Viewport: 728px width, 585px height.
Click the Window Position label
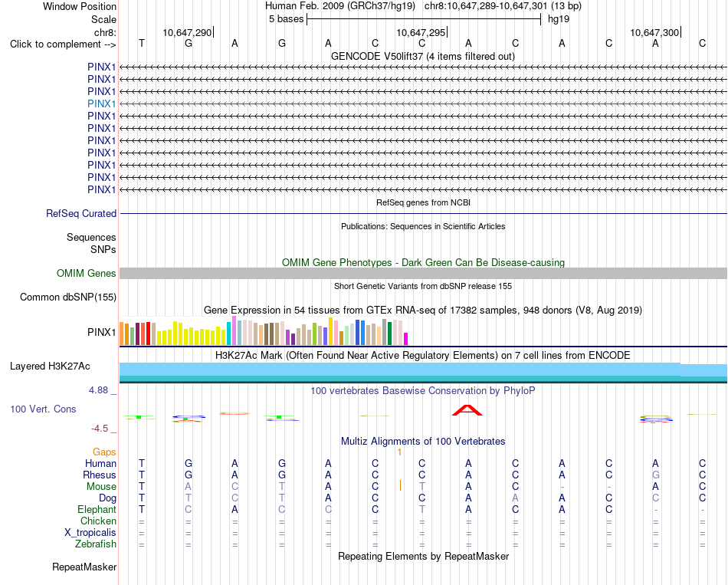click(x=80, y=6)
